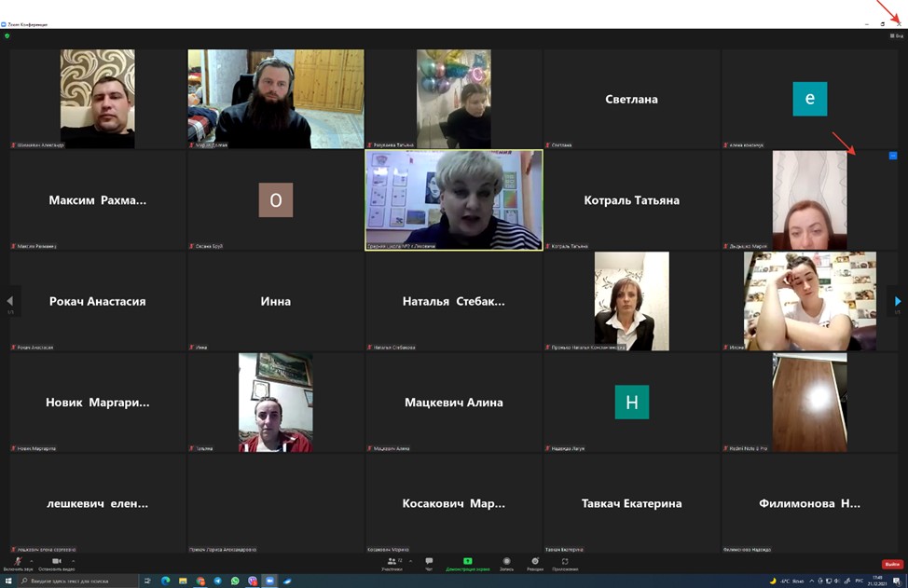Expand the arrow next to Participants
The height and width of the screenshot is (588, 908).
[410, 561]
